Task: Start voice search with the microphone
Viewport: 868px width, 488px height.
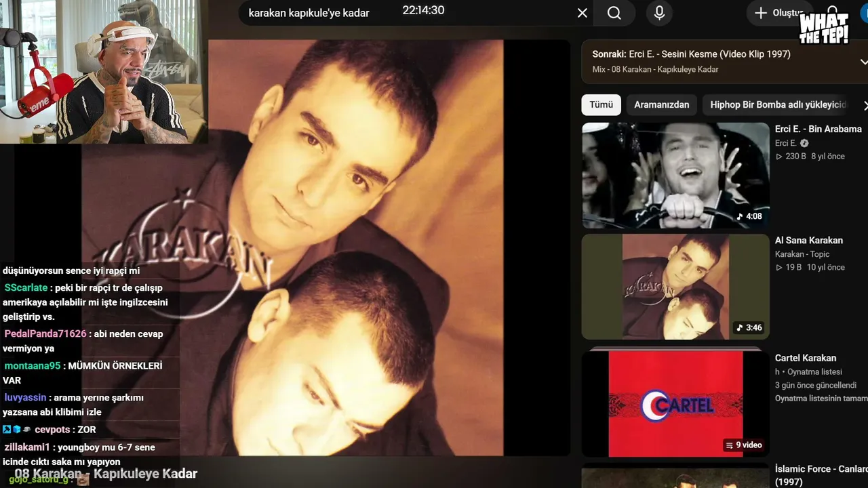Action: tap(659, 13)
